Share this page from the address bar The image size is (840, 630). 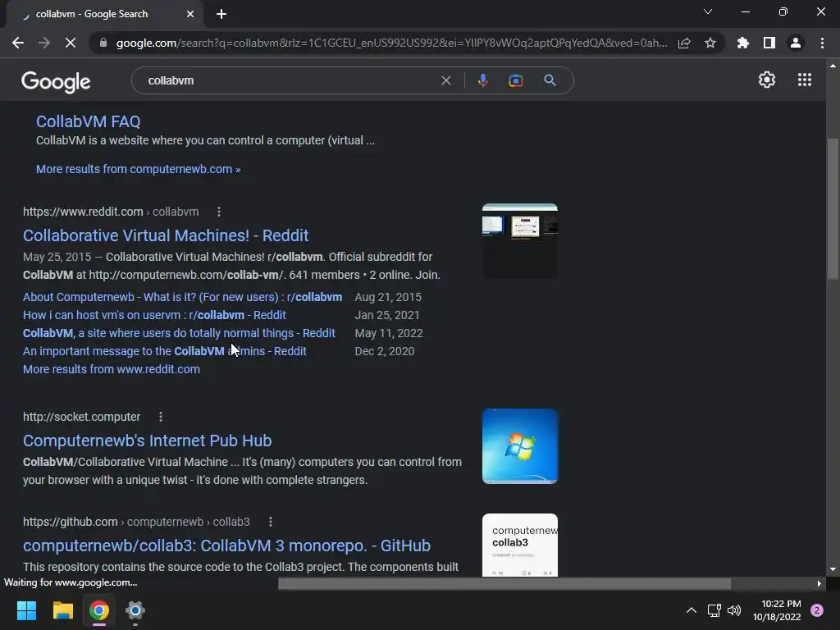684,43
